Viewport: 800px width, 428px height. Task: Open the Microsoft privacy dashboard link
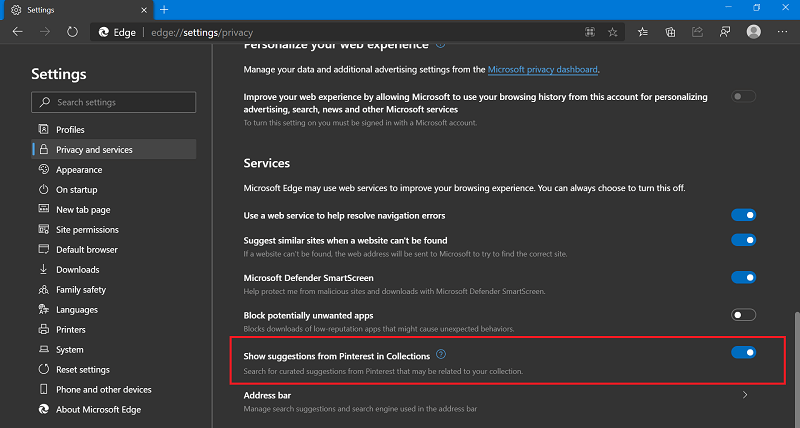(542, 69)
